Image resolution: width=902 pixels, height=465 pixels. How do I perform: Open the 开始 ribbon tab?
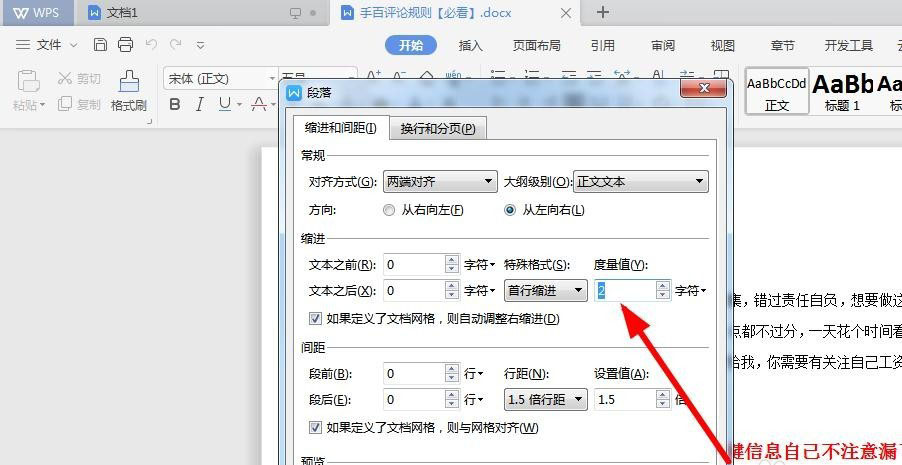411,45
